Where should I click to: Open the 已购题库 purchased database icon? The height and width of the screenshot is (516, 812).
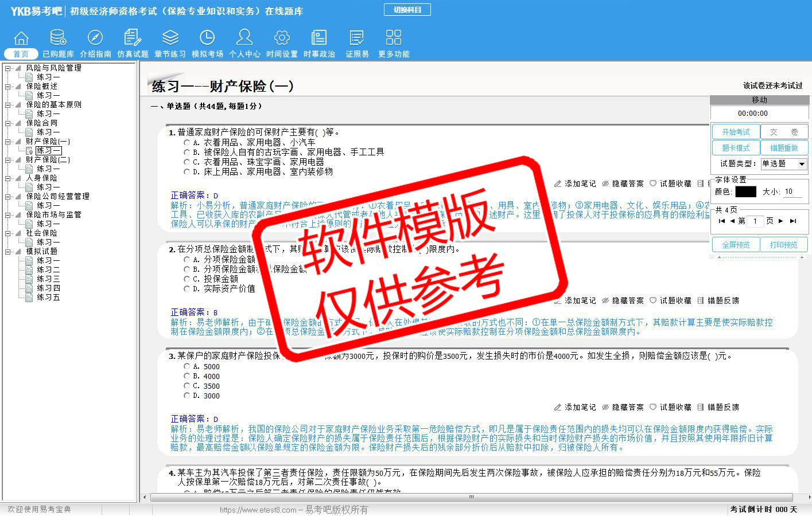click(x=58, y=38)
